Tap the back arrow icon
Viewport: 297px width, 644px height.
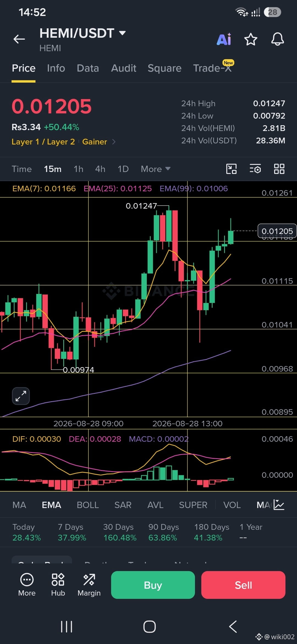19,39
